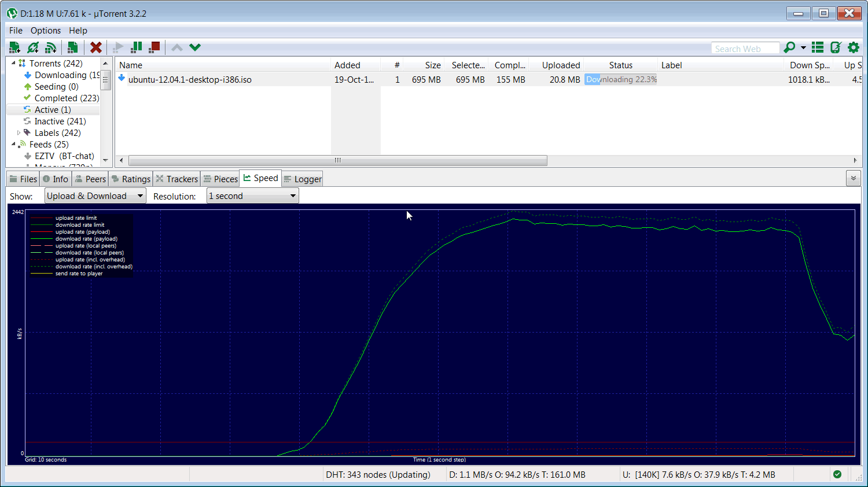Click the torrent list scroll right arrow
Image resolution: width=868 pixels, height=487 pixels.
(855, 160)
